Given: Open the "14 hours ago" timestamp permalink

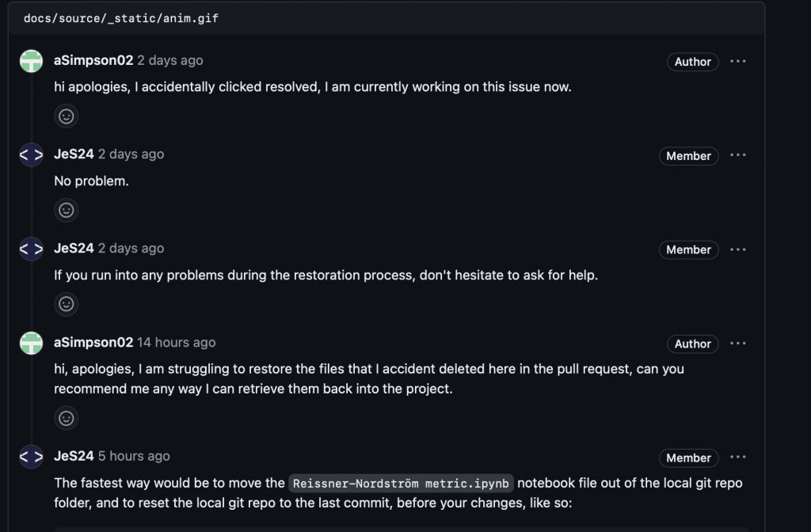Looking at the screenshot, I should pos(177,342).
